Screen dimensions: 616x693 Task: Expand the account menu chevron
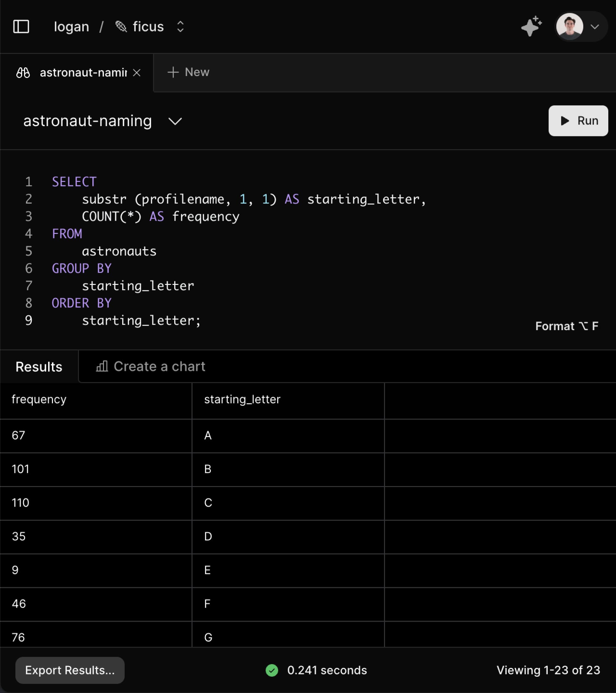(595, 26)
